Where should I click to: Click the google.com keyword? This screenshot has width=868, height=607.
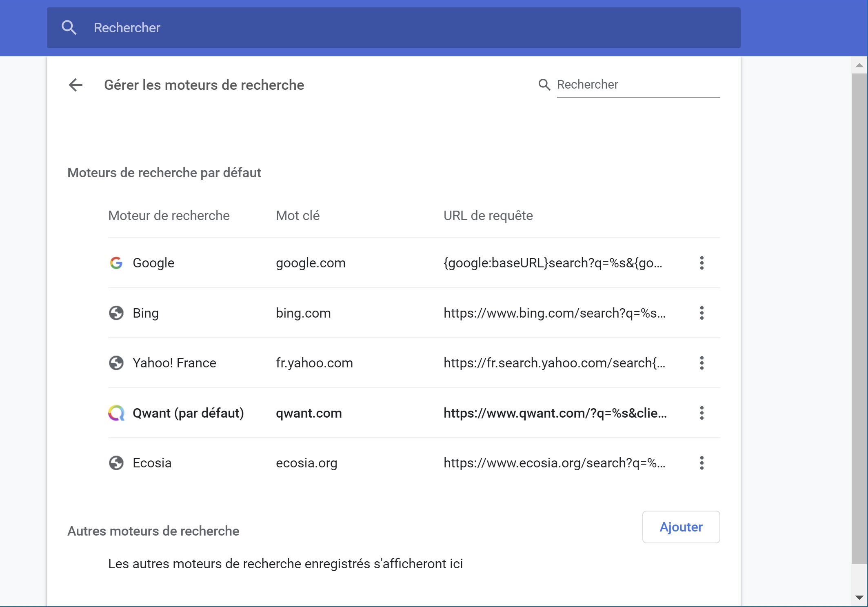(311, 263)
